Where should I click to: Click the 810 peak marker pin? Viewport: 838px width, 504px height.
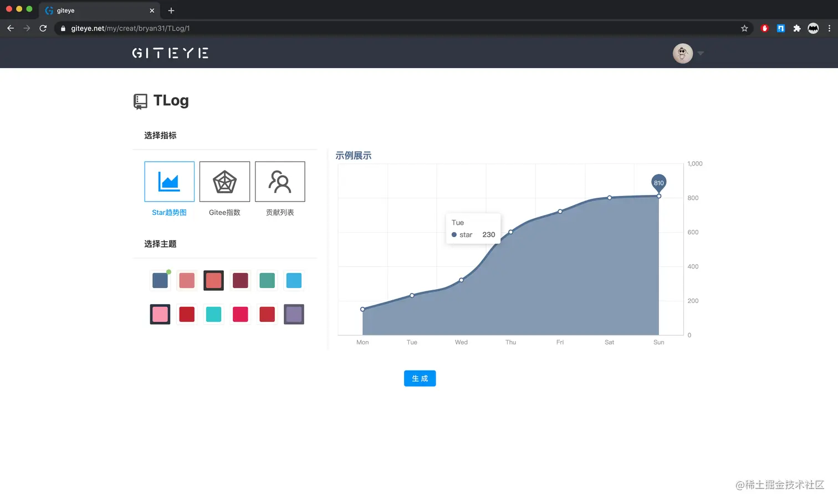658,183
